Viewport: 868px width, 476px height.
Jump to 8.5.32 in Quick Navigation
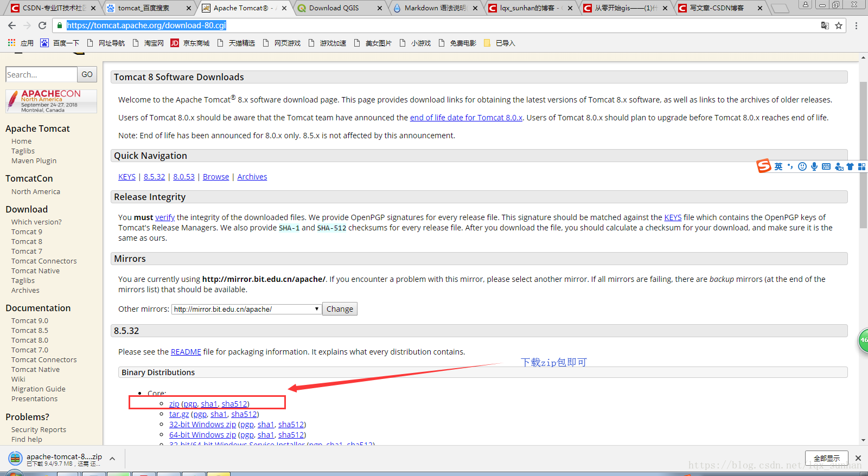pos(154,177)
